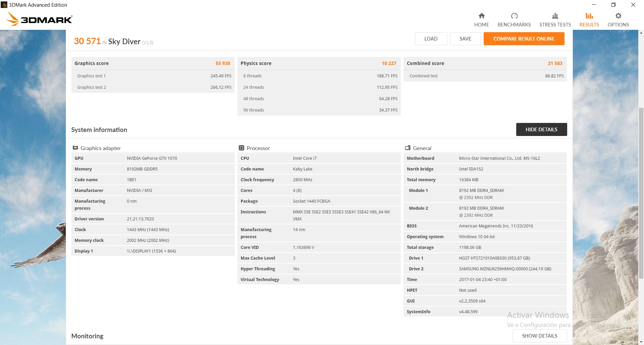The width and height of the screenshot is (644, 345).
Task: Click the overall score 30 571
Action: tap(87, 41)
